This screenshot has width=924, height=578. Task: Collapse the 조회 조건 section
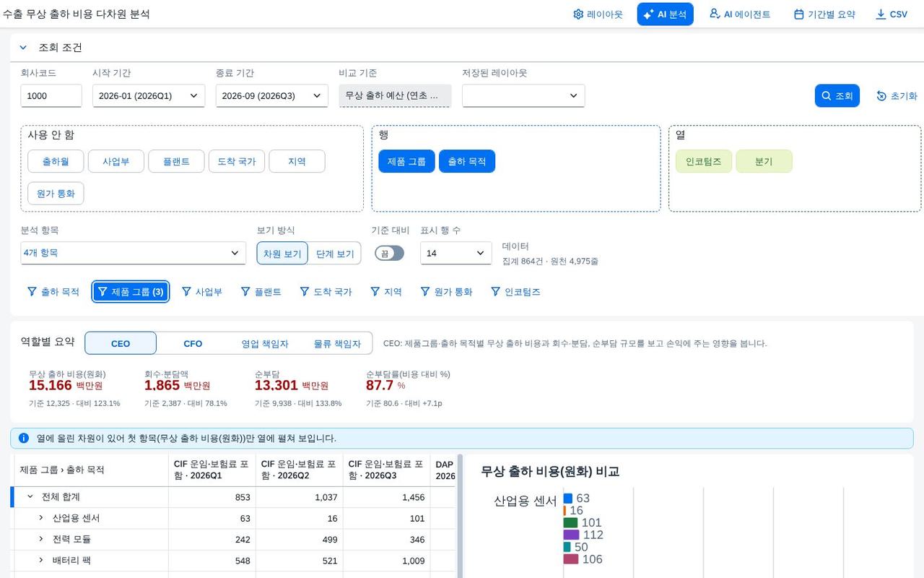(x=23, y=48)
